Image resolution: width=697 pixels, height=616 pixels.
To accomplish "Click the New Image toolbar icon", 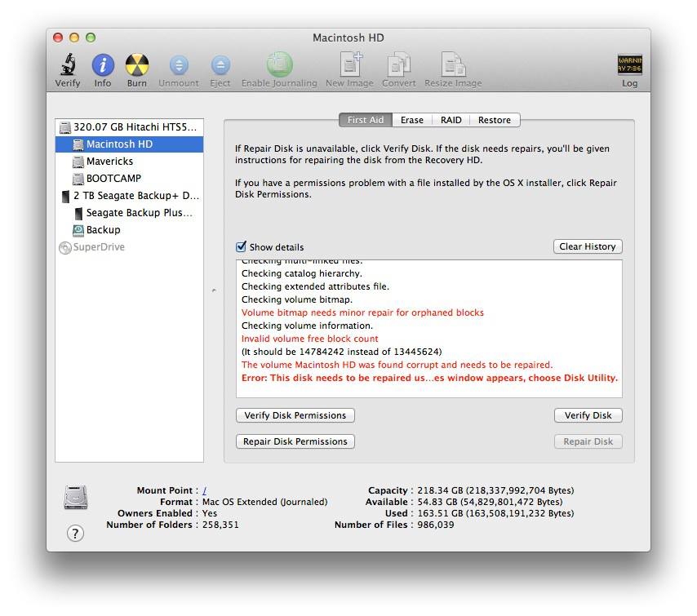I will (349, 66).
